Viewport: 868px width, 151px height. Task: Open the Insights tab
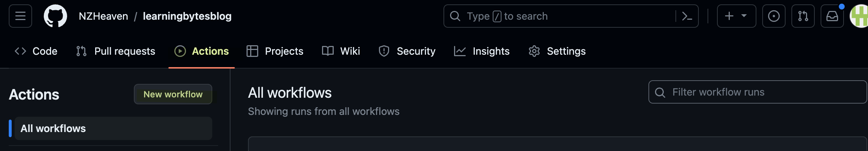coord(482,51)
